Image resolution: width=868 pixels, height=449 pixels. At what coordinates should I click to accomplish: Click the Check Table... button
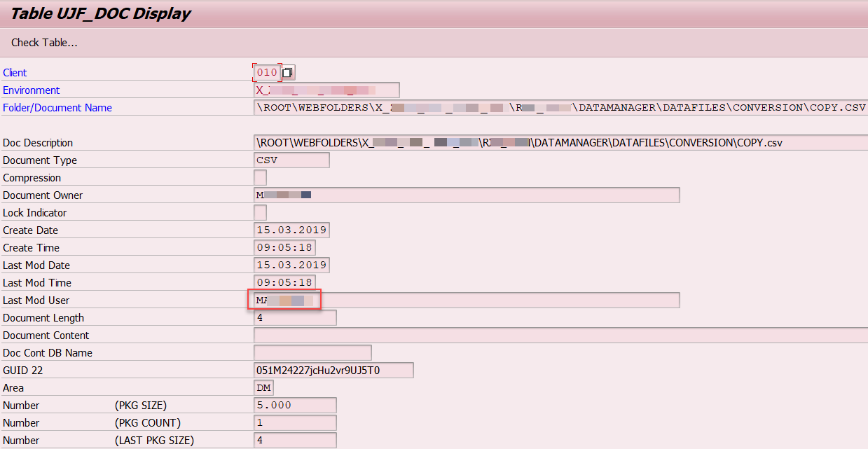pyautogui.click(x=44, y=43)
